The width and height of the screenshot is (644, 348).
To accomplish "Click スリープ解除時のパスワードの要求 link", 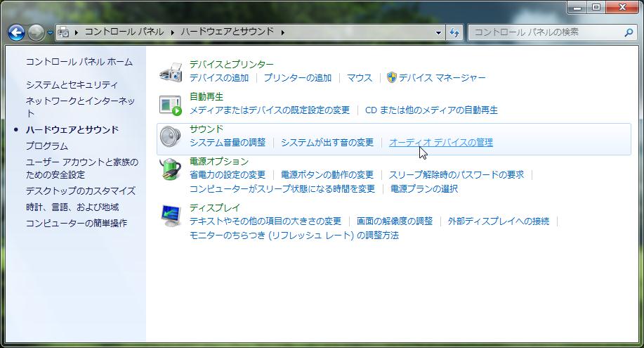I will coord(456,175).
